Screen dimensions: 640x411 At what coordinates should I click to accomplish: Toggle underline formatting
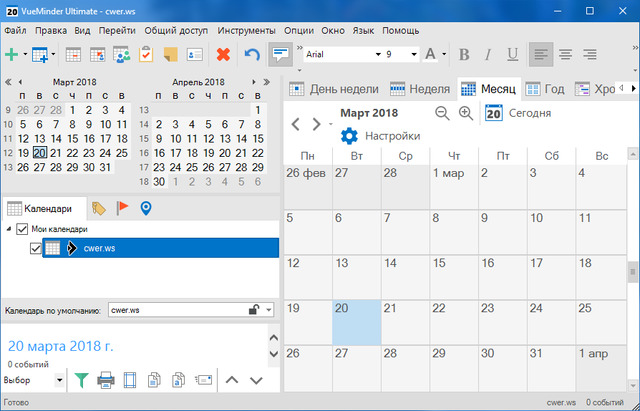point(513,54)
